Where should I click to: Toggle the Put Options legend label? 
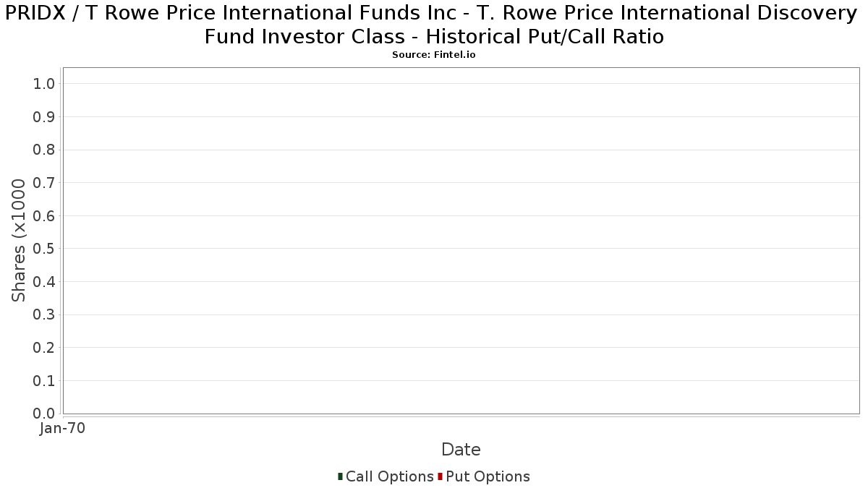488,476
